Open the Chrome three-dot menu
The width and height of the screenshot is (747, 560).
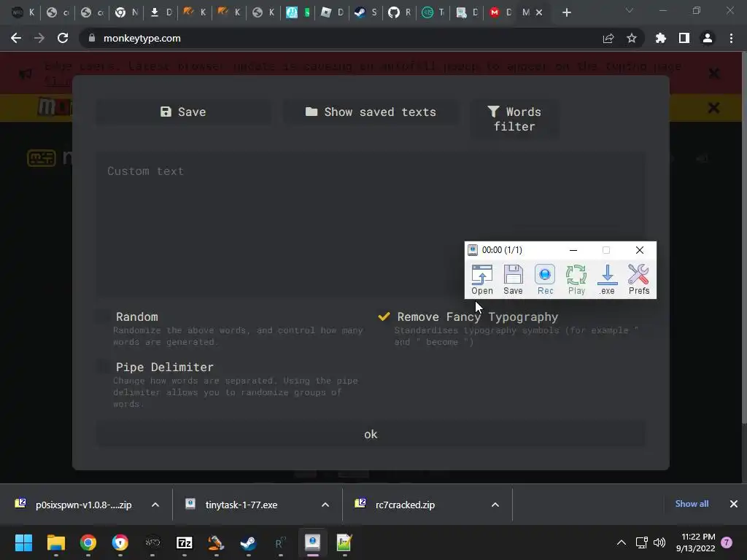(731, 38)
